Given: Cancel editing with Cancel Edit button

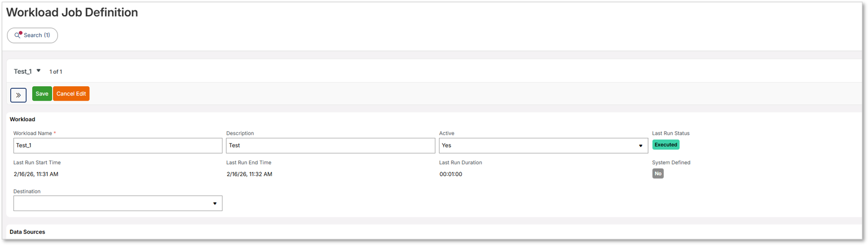Looking at the screenshot, I should point(71,94).
